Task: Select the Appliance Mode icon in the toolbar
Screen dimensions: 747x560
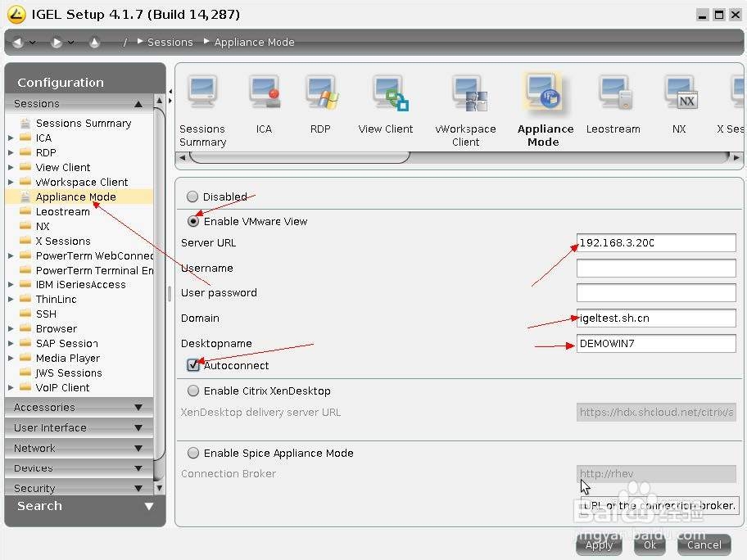Action: pyautogui.click(x=544, y=93)
